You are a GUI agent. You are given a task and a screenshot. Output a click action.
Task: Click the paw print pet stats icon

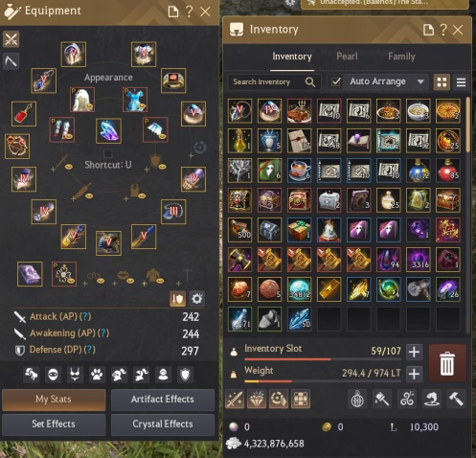pos(97,375)
